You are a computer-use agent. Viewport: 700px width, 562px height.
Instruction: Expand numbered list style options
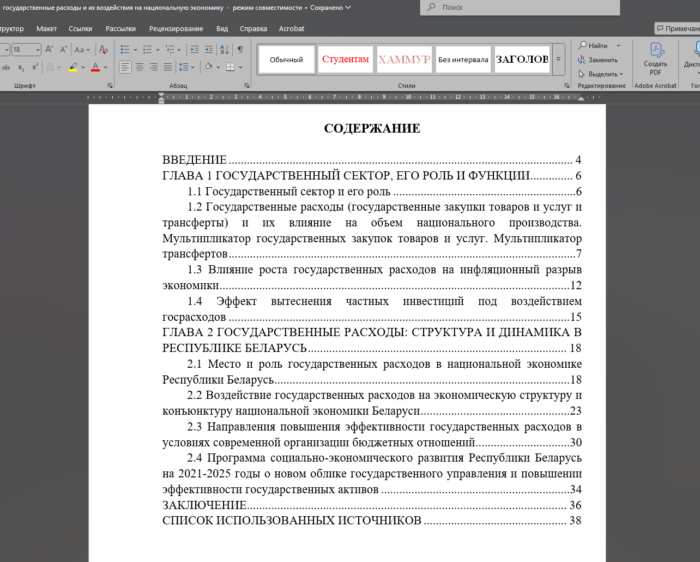[158, 50]
